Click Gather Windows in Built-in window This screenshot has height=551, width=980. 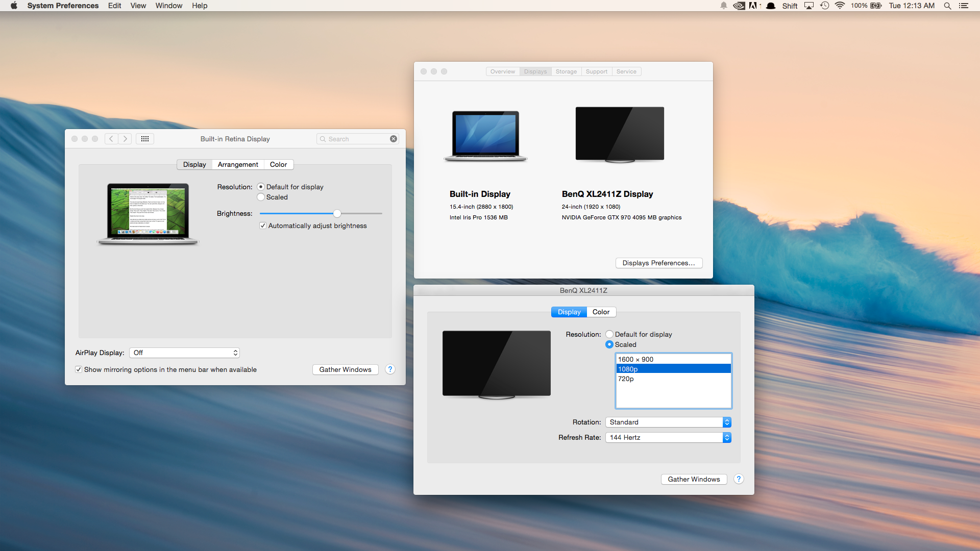click(346, 369)
